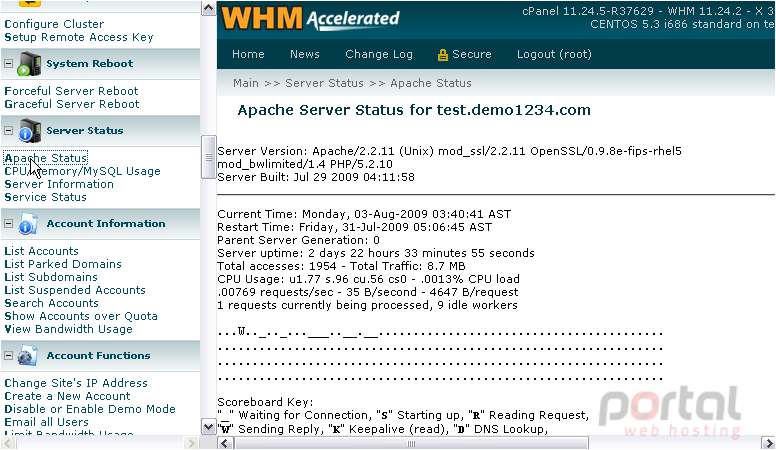This screenshot has height=450, width=776.
Task: Click the Account Information icon
Action: (x=28, y=224)
